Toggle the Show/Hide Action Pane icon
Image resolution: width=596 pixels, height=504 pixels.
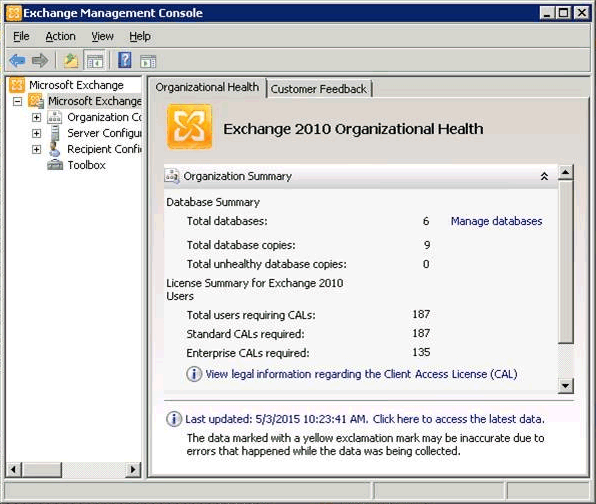tap(148, 61)
